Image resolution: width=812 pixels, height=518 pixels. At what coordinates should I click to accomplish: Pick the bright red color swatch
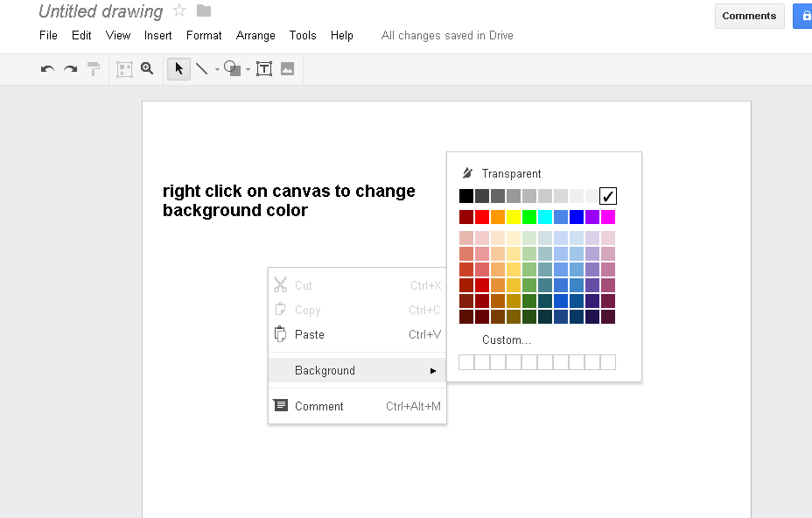482,217
